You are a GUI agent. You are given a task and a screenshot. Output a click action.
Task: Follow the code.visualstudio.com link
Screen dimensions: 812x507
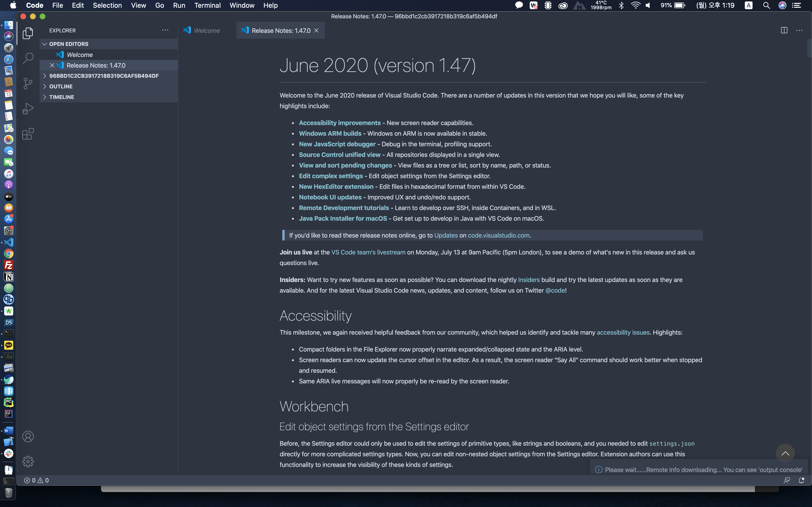(499, 235)
